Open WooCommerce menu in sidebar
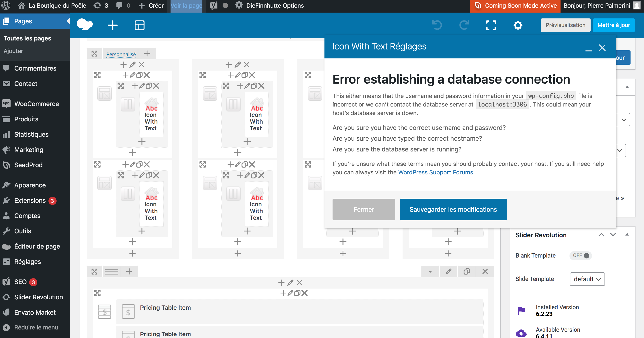The image size is (644, 338). point(37,104)
